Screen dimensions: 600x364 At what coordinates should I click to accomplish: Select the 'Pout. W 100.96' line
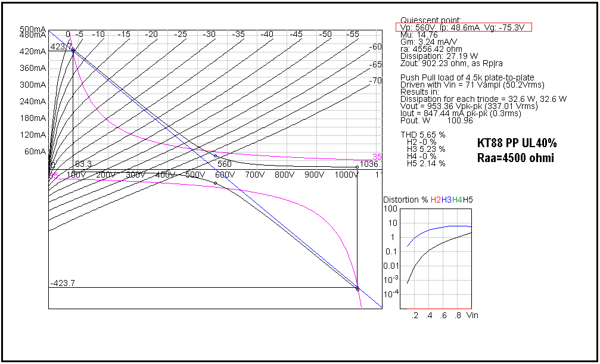point(437,121)
